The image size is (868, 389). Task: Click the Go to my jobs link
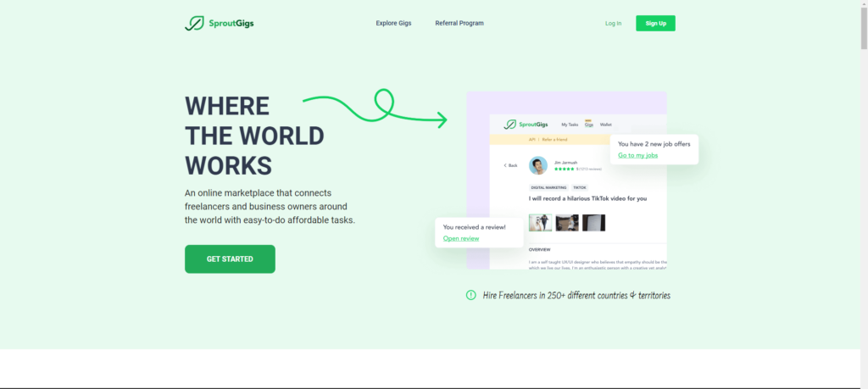[637, 155]
